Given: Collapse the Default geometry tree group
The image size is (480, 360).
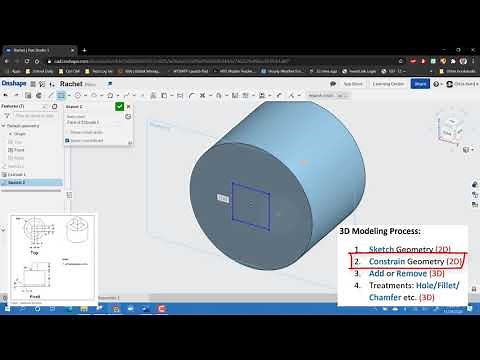Looking at the screenshot, I should click(3, 126).
